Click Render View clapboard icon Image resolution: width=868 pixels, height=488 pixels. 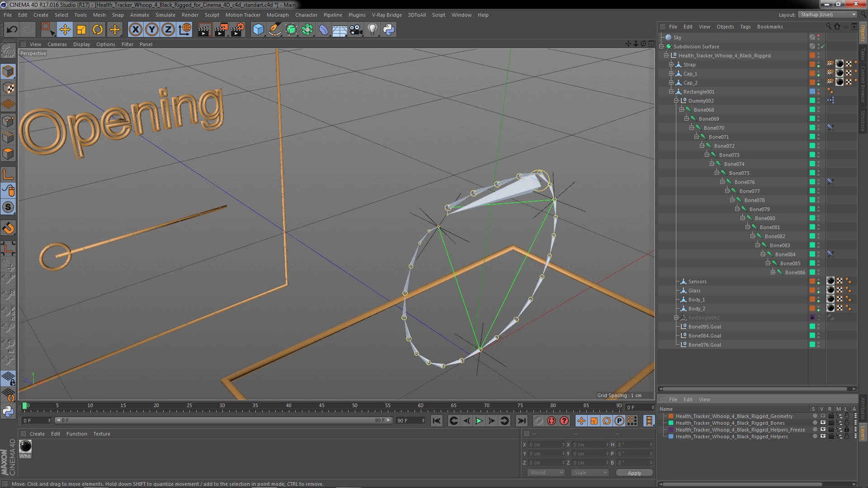tap(204, 30)
